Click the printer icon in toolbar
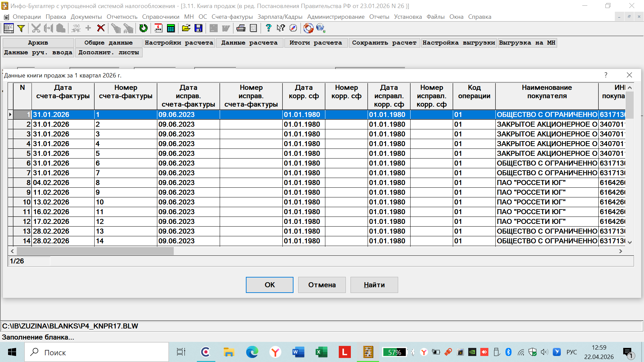This screenshot has height=362, width=644. pos(241,28)
